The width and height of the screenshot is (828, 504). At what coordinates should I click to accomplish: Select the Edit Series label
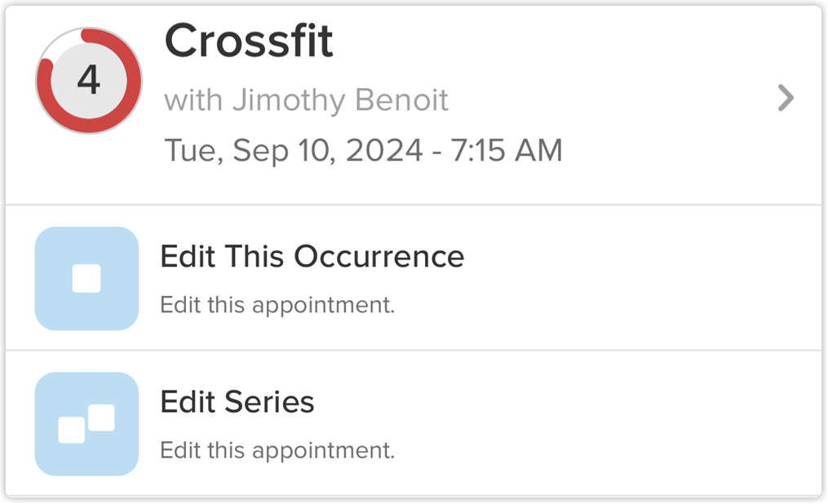point(237,402)
